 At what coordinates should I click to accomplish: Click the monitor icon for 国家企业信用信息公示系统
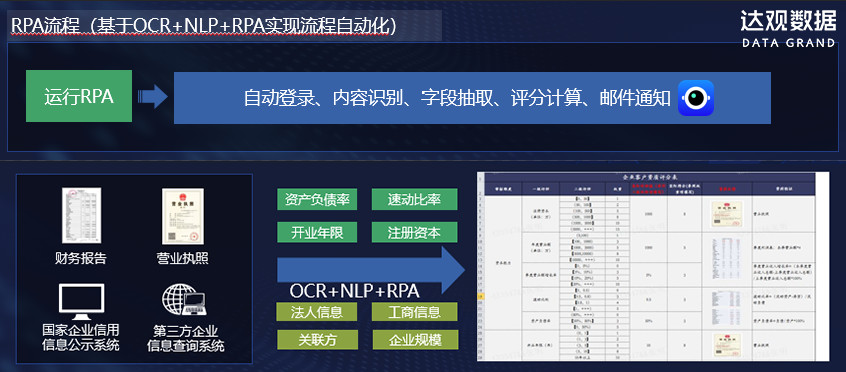[x=81, y=301]
